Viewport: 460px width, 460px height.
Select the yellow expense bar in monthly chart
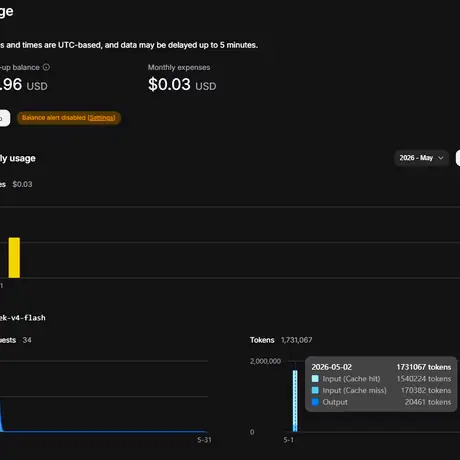(14, 257)
